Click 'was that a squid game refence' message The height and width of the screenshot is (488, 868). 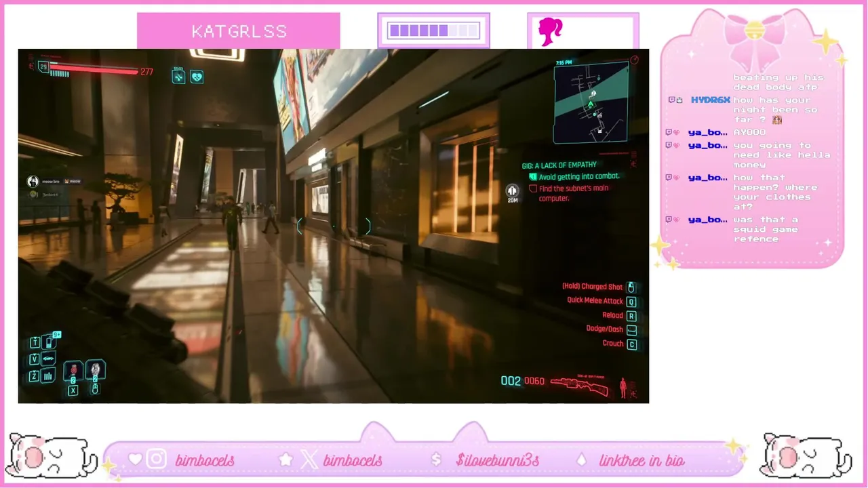click(766, 229)
